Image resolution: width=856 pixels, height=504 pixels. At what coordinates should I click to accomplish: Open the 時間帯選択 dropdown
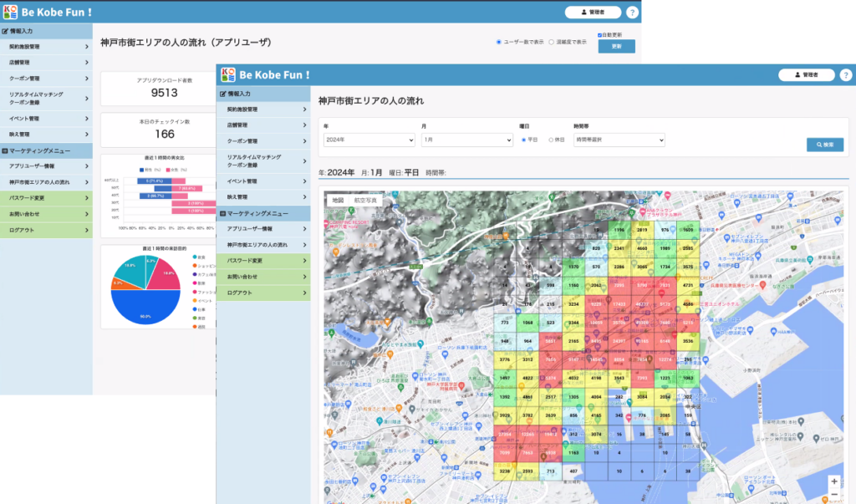click(619, 140)
